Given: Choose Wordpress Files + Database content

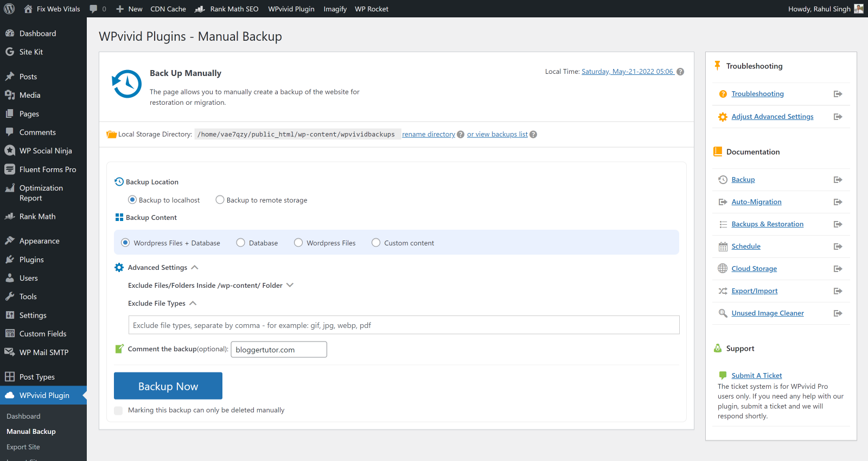Looking at the screenshot, I should click(x=125, y=243).
